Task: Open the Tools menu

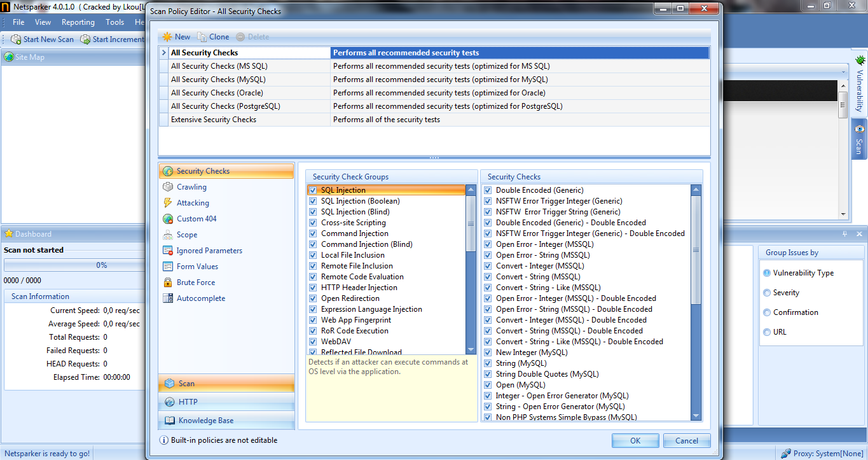Action: tap(115, 22)
